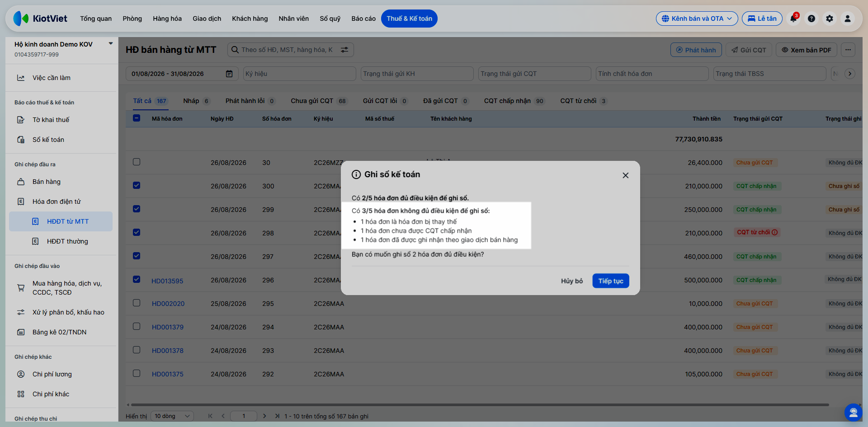This screenshot has height=427, width=868.
Task: Open settings gear icon in header
Action: click(x=830, y=19)
